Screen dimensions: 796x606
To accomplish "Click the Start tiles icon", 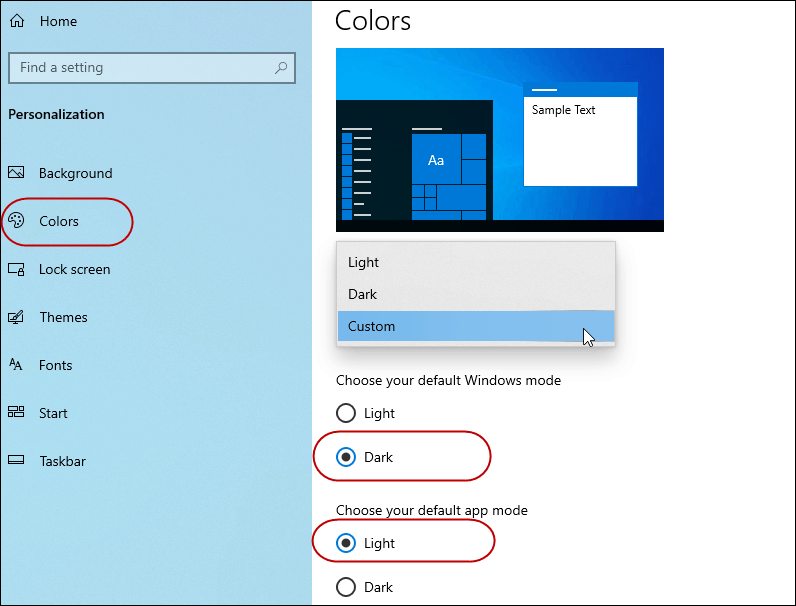I will click(16, 412).
